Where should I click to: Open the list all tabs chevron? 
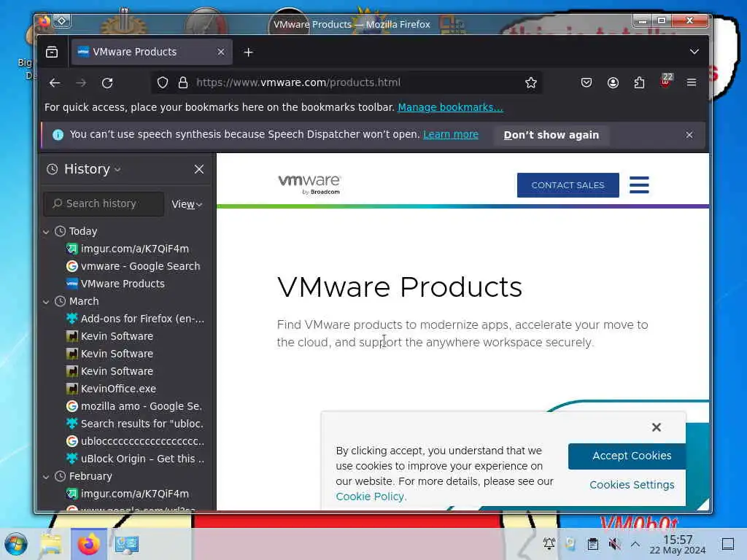[x=694, y=52]
